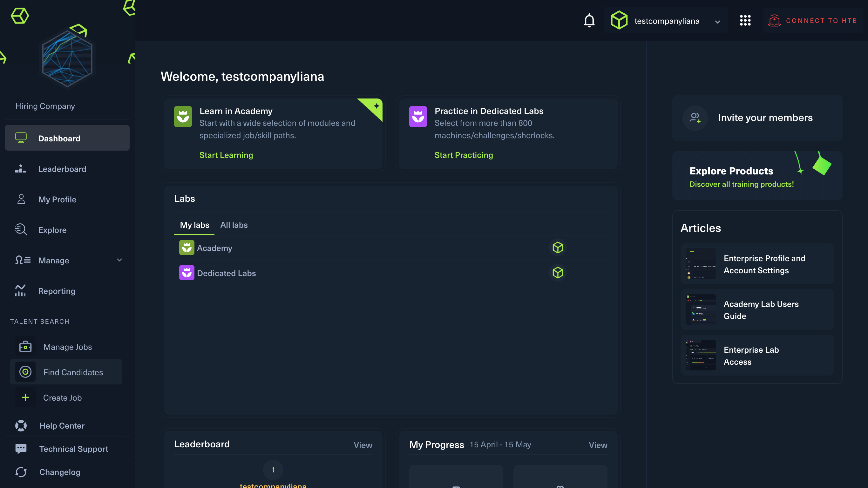Viewport: 868px width, 488px height.
Task: Open Leaderboard in the sidebar
Action: tap(67, 168)
